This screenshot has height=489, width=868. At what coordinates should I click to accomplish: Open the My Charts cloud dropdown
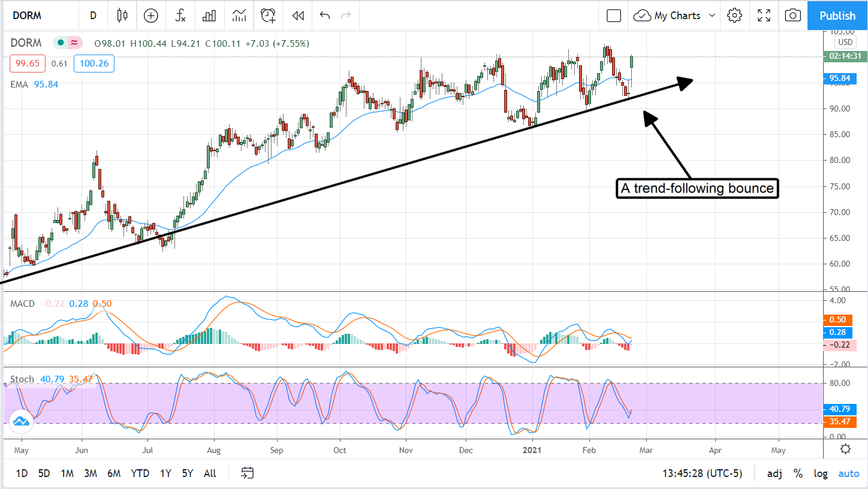[x=675, y=16]
